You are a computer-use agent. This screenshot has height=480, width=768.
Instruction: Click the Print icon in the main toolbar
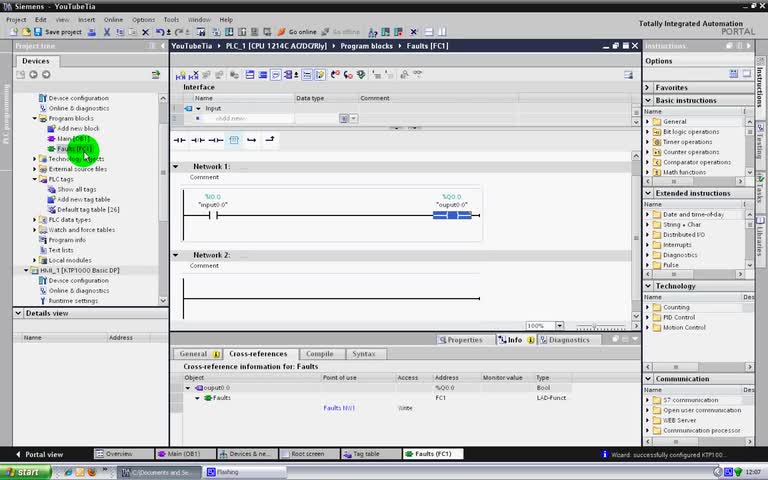pos(92,32)
